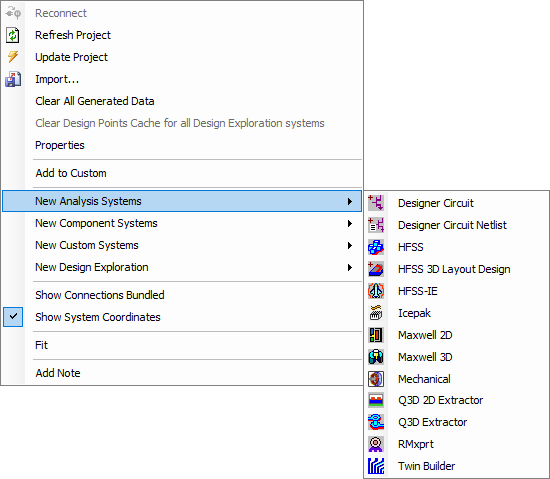Toggle Show Connections Bundled option
The image size is (550, 479).
(100, 295)
